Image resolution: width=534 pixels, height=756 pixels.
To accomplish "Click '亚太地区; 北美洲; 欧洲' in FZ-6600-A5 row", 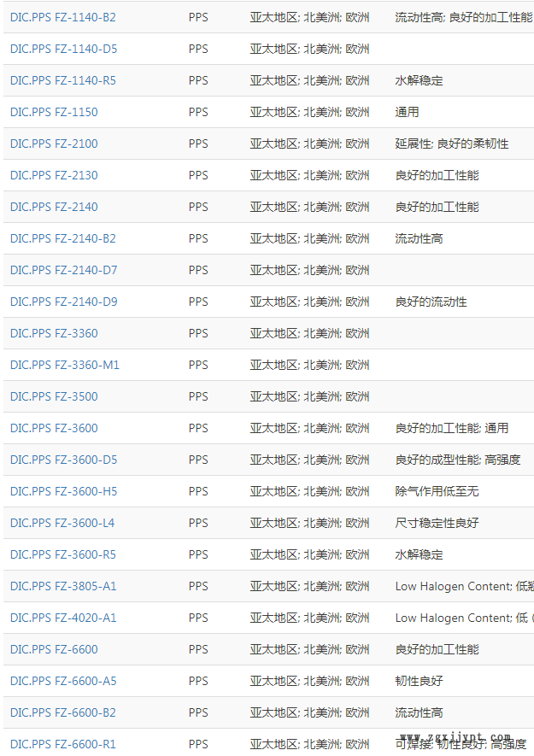I will (309, 681).
